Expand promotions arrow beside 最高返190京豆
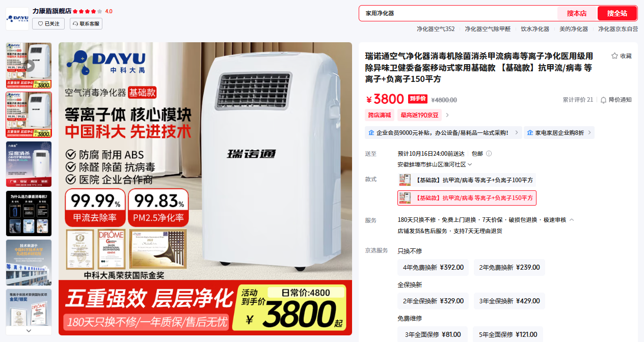This screenshot has height=342, width=644. pyautogui.click(x=447, y=116)
